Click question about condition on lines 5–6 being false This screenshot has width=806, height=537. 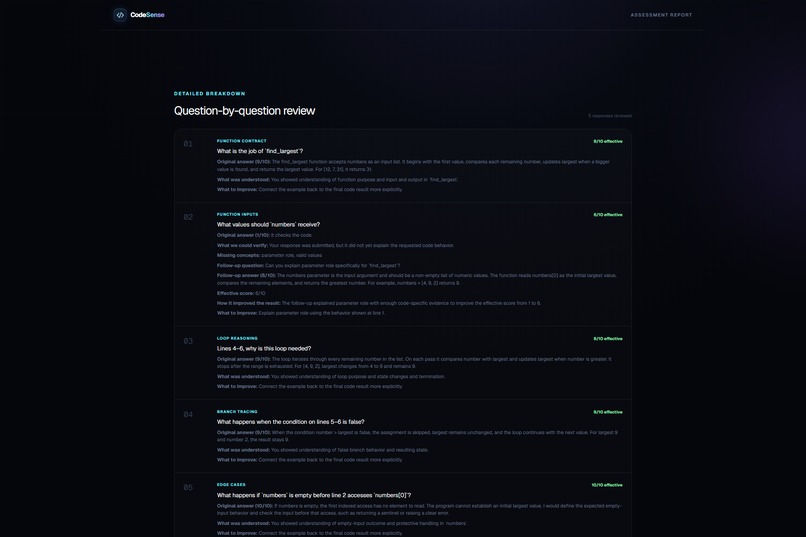coord(290,422)
